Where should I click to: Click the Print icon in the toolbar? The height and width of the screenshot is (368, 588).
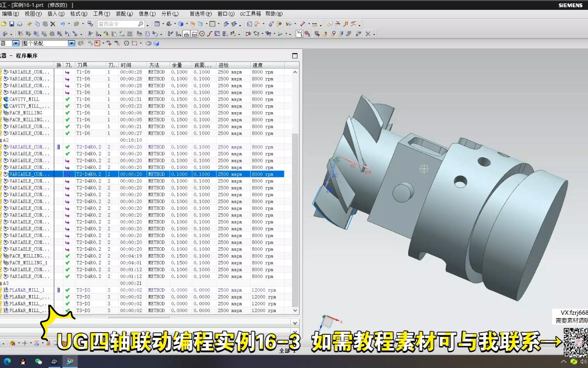point(20,24)
